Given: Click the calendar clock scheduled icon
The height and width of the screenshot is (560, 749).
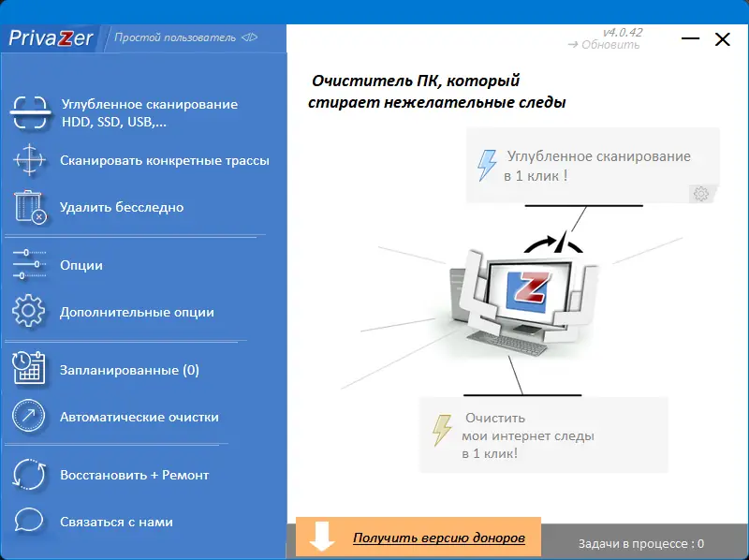Looking at the screenshot, I should point(29,368).
